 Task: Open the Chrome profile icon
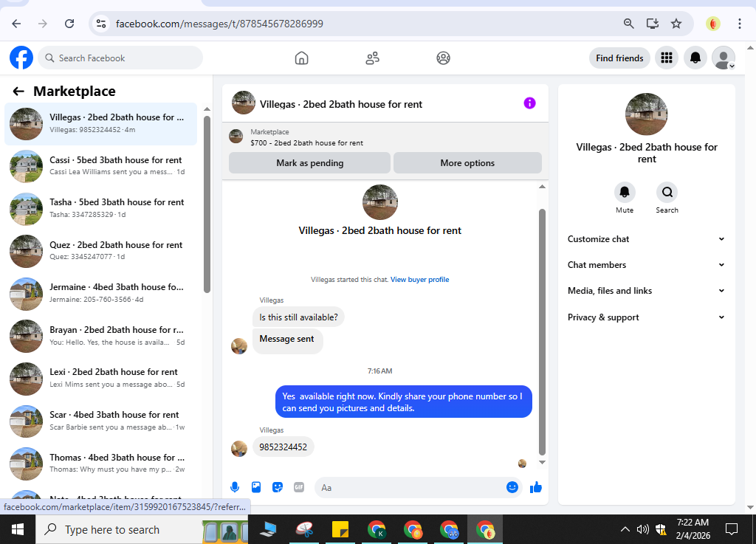(x=712, y=24)
